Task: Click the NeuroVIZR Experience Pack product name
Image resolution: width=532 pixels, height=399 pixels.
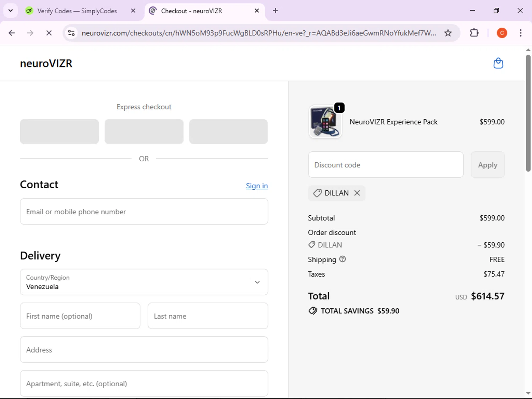Action: pos(393,122)
